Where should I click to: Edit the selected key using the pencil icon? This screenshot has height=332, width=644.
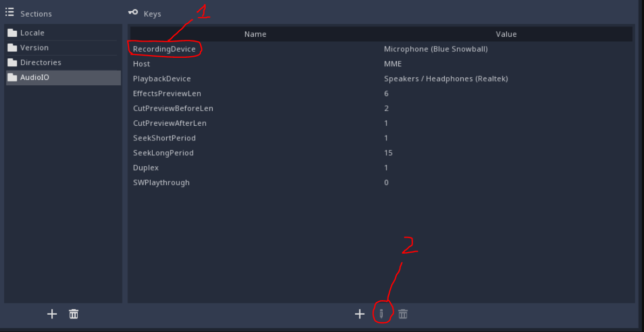[x=382, y=314]
